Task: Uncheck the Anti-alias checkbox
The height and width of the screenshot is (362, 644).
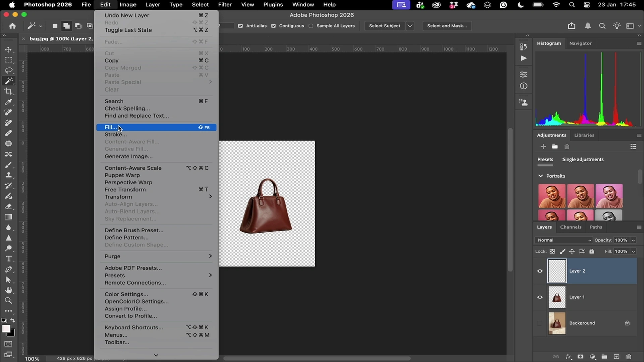Action: click(x=240, y=26)
